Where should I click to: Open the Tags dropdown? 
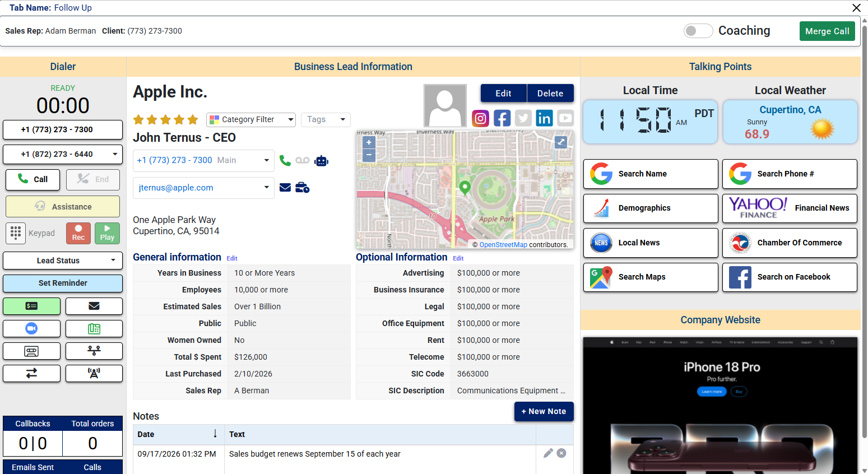click(326, 119)
